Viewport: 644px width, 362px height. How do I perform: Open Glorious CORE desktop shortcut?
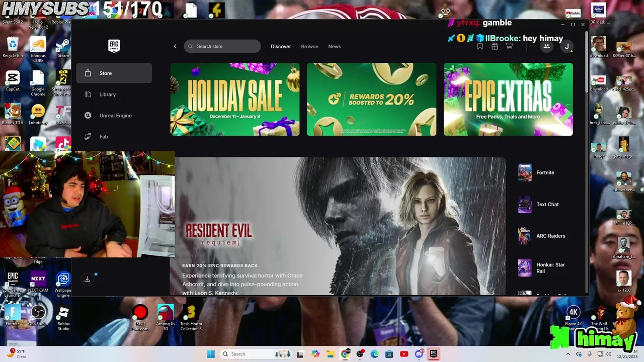pos(38,49)
